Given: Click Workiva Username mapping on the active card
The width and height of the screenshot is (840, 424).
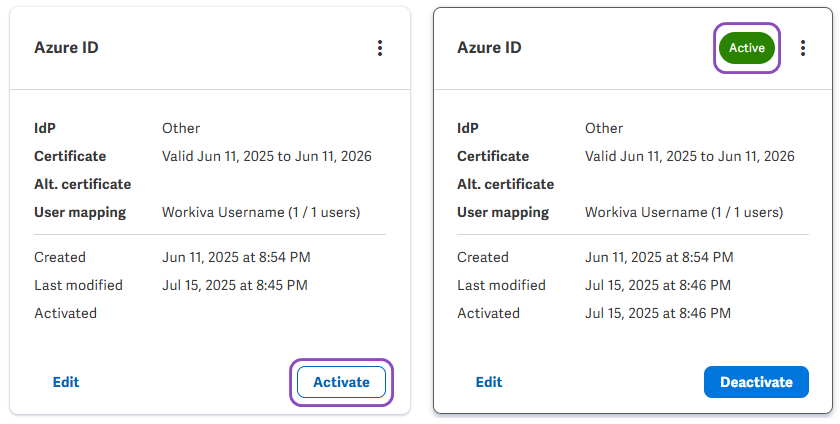Looking at the screenshot, I should coord(683,212).
